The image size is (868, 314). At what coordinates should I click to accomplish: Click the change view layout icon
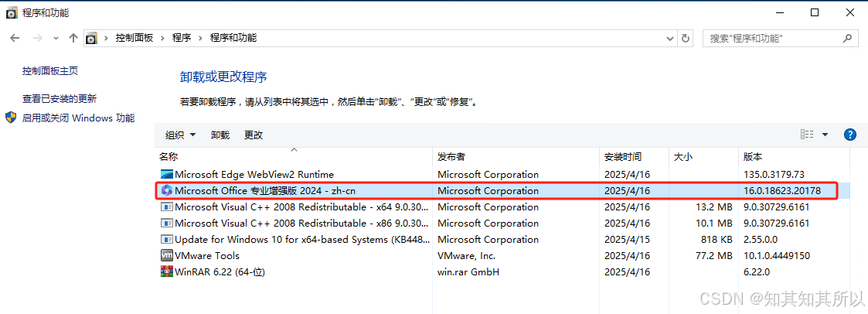pyautogui.click(x=807, y=135)
